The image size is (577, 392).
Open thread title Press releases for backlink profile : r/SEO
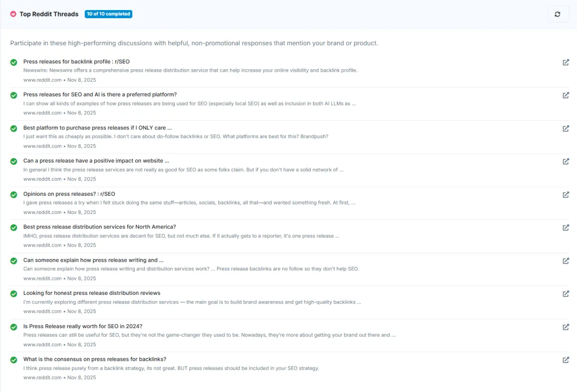(x=76, y=62)
